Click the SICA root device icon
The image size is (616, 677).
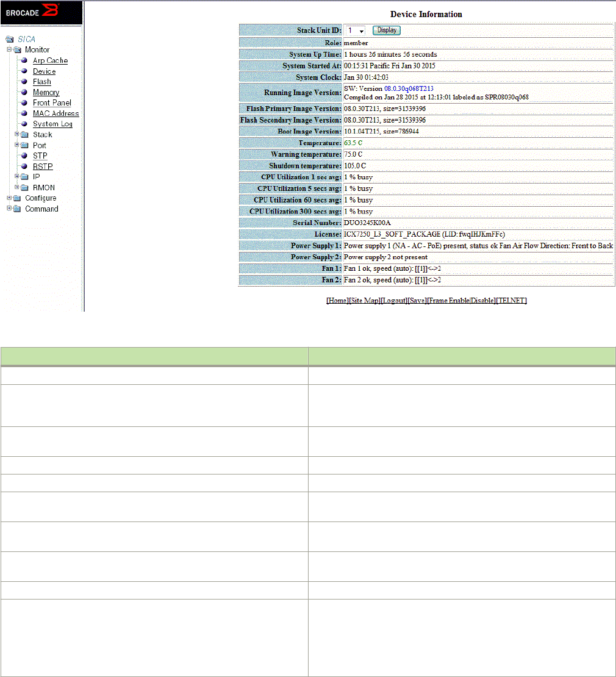pyautogui.click(x=10, y=39)
